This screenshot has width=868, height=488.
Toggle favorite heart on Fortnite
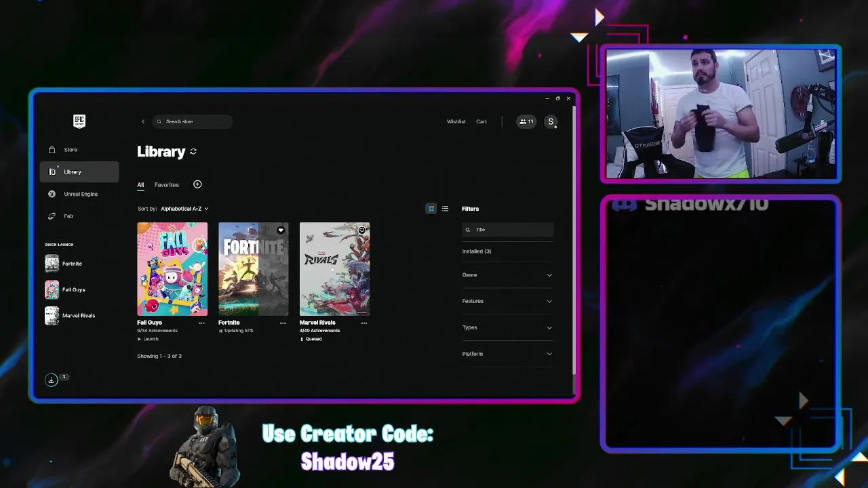click(x=281, y=230)
